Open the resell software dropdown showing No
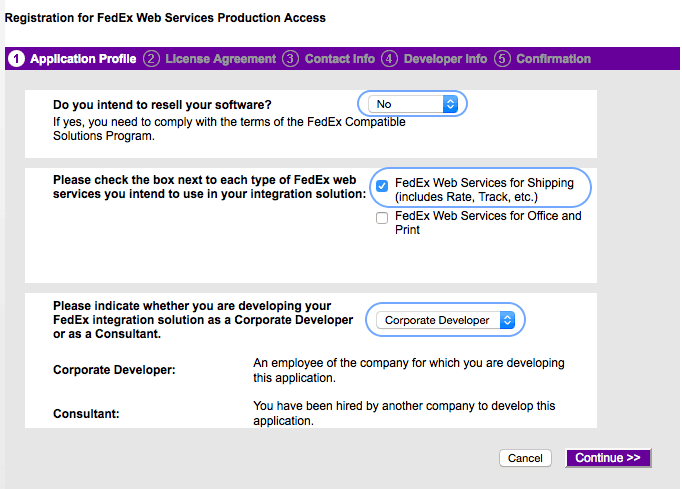Screen dimensions: 682x489 (412, 104)
